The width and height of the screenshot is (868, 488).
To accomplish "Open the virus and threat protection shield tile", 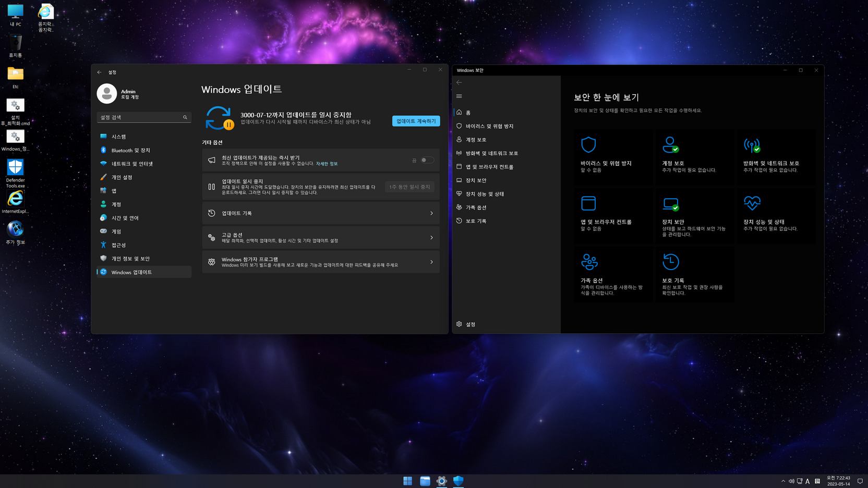I will 613,157.
